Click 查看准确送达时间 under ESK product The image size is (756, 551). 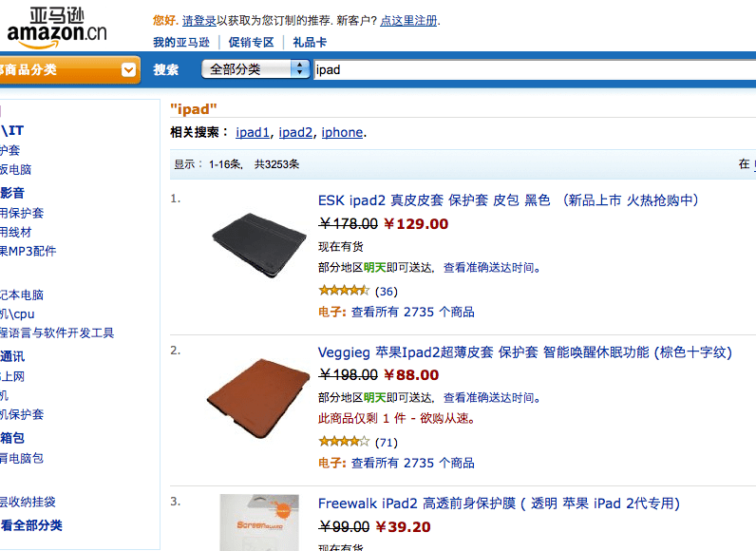[x=491, y=268]
